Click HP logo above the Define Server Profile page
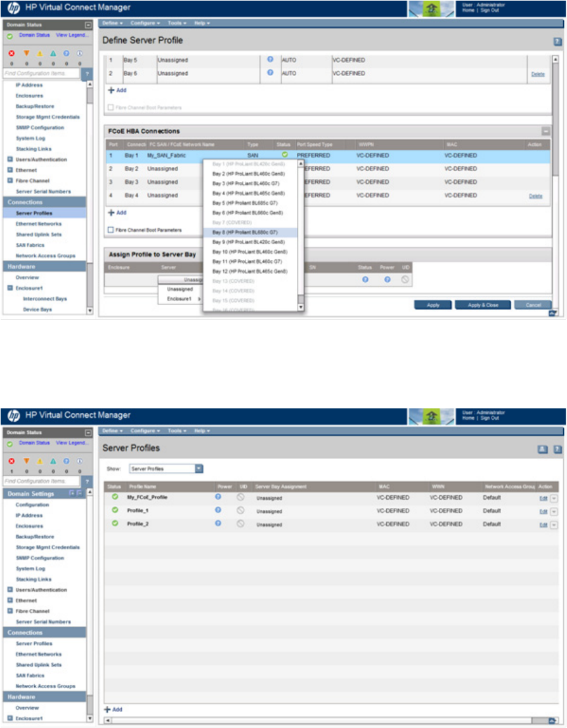 (x=13, y=8)
